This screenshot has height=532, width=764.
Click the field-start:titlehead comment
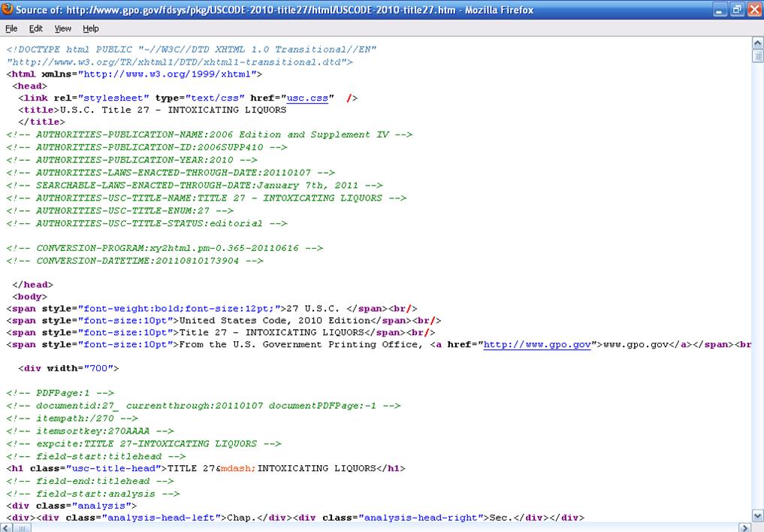tap(96, 456)
